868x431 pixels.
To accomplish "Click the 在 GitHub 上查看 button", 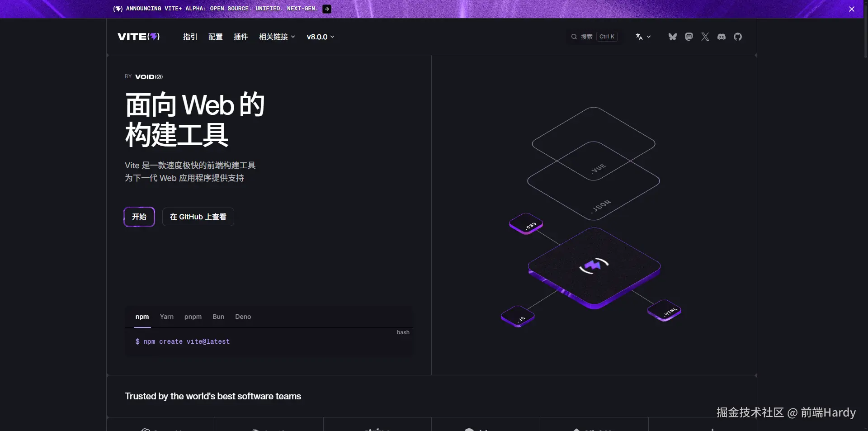I will coord(198,217).
